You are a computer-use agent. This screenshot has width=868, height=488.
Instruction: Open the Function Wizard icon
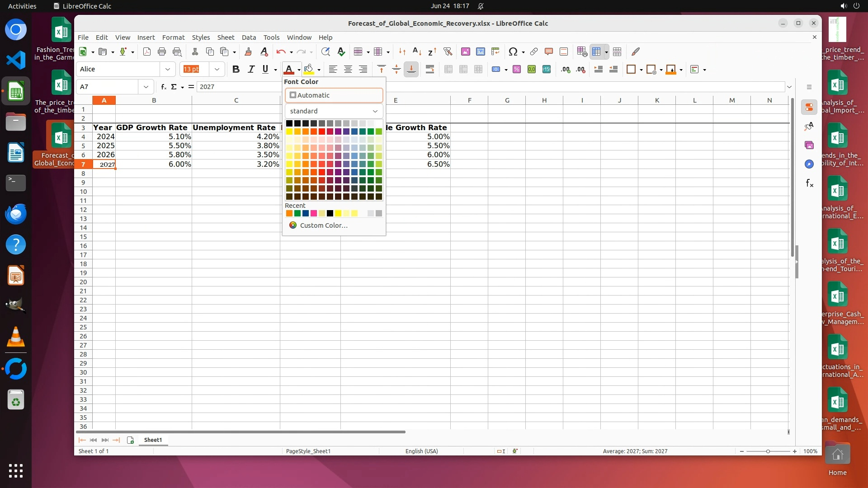click(163, 87)
